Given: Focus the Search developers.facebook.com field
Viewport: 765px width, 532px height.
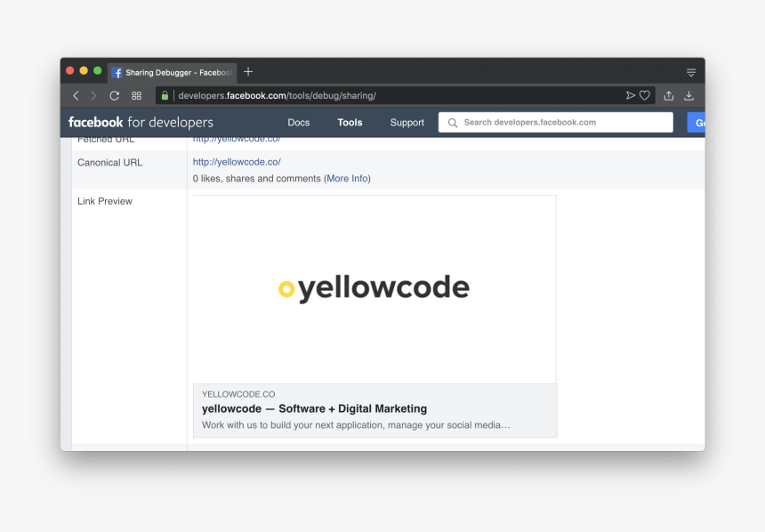Looking at the screenshot, I should pyautogui.click(x=556, y=123).
